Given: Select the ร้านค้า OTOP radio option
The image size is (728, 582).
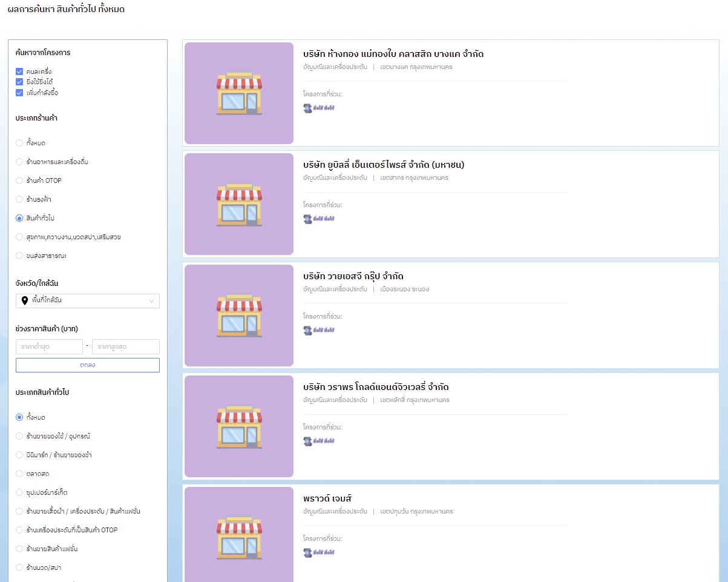Looking at the screenshot, I should click(19, 180).
